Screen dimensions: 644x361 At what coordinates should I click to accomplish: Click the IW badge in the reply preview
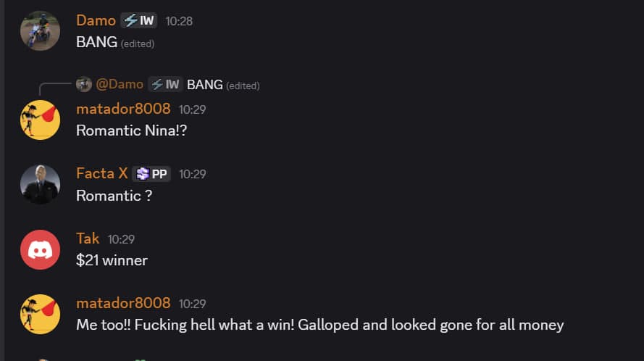click(165, 84)
